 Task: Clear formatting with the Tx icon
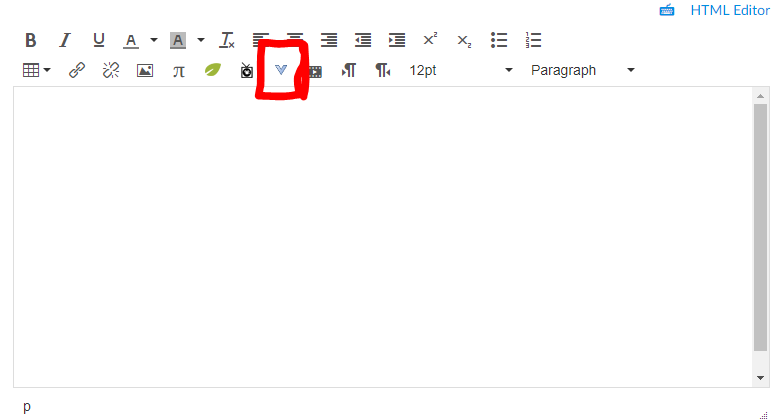[x=227, y=40]
